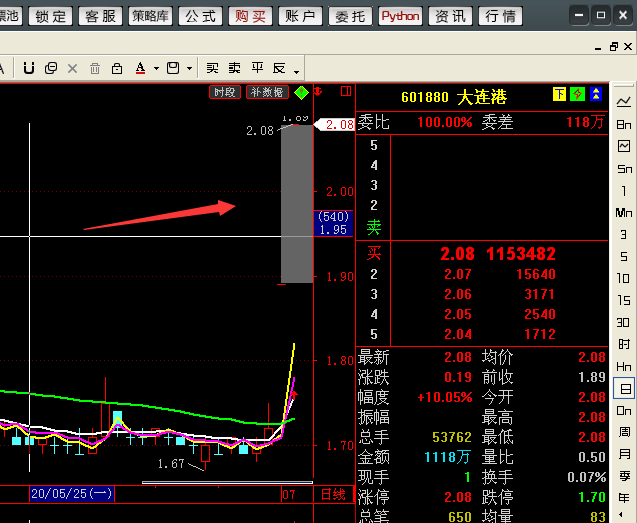This screenshot has height=523, width=637.
Task: Click the green lightning bolt icon
Action: click(577, 94)
